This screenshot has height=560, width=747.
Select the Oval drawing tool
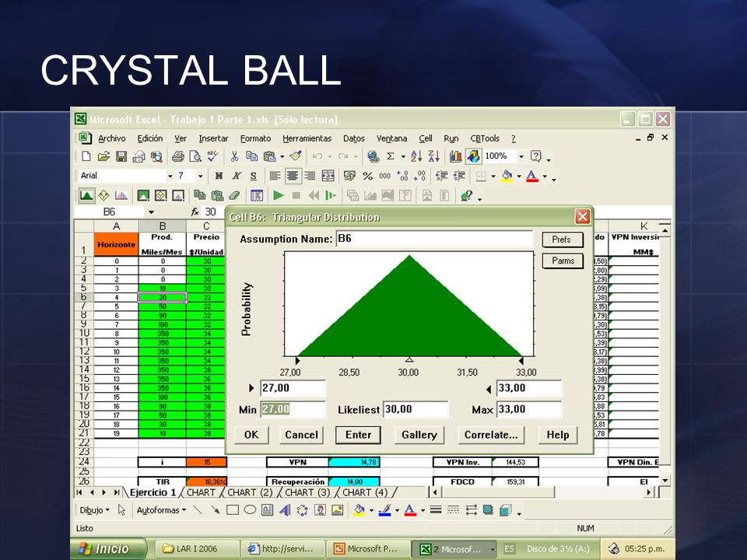[250, 510]
